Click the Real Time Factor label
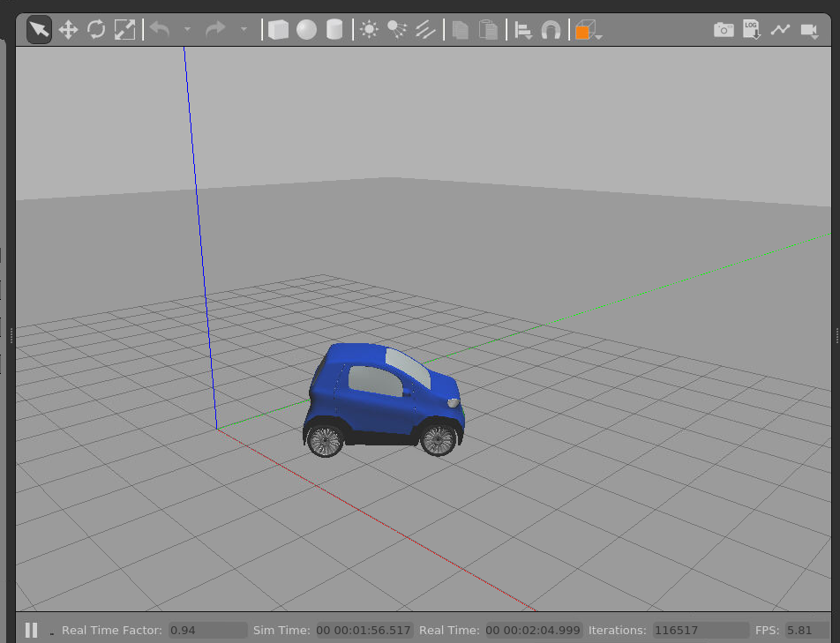 click(x=111, y=630)
